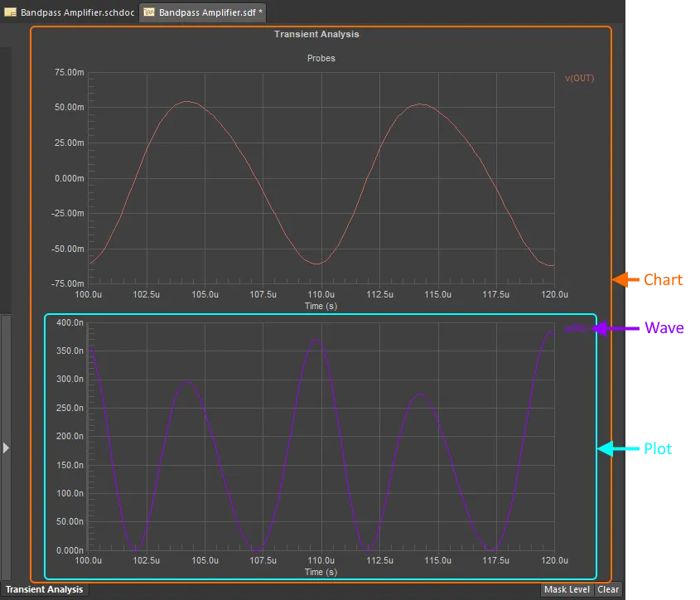Image resolution: width=700 pixels, height=600 pixels.
Task: Click 112.5u on the lower plot time axis
Action: click(x=380, y=560)
